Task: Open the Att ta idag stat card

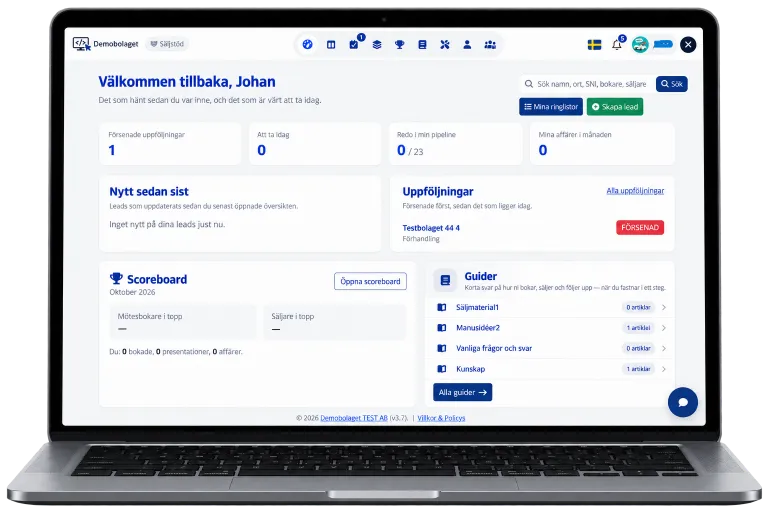Action: coord(315,144)
